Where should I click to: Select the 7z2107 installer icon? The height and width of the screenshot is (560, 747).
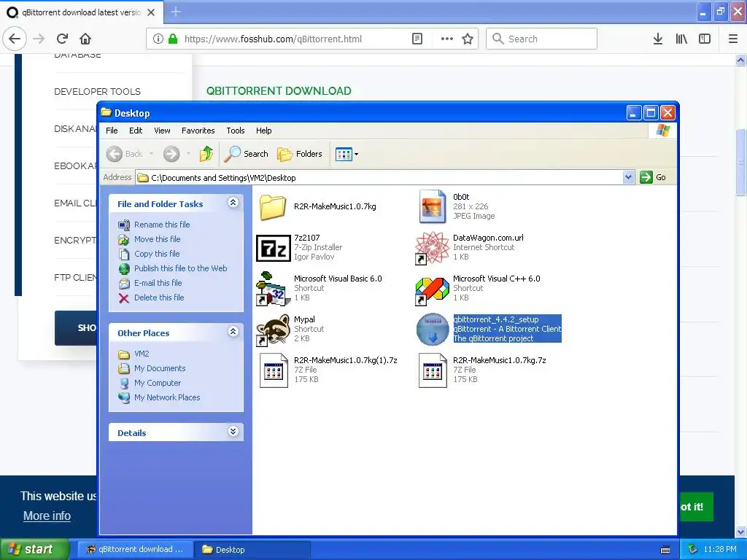(273, 248)
